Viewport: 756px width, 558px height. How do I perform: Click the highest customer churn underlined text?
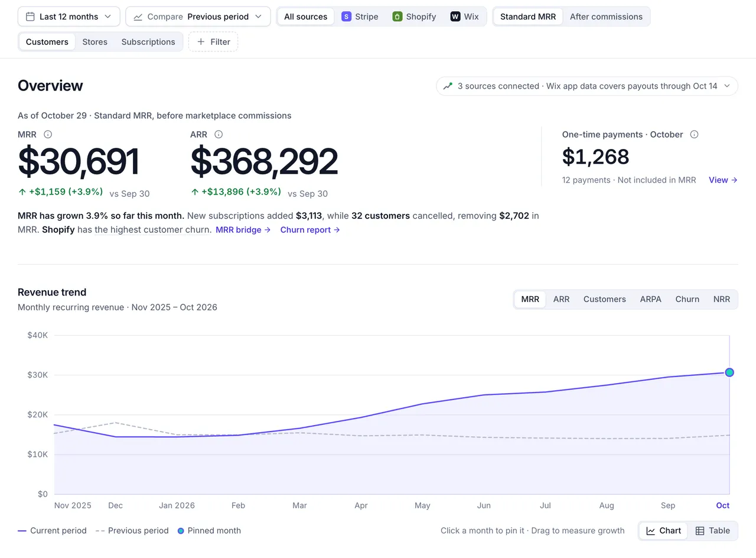coord(153,230)
